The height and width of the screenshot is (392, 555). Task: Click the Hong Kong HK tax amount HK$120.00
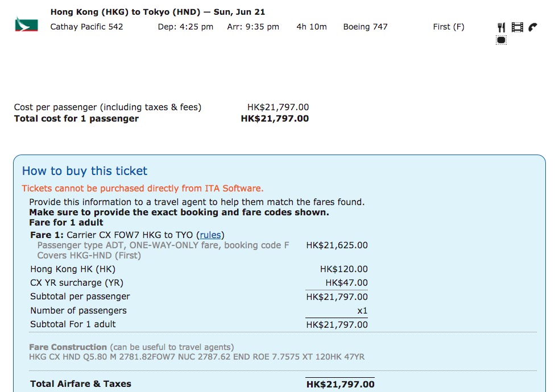point(343,269)
